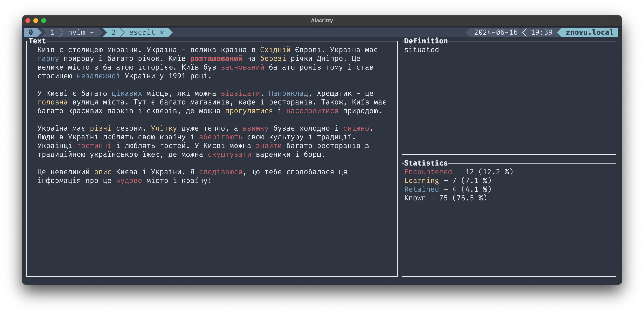Switch to tmux window 2 escrit
This screenshot has width=644, height=314.
(138, 33)
